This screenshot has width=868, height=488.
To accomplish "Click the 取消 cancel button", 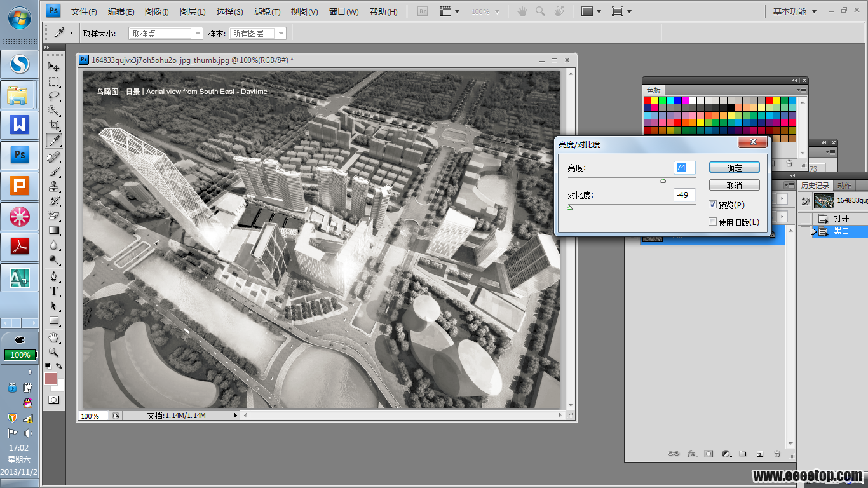I will point(734,186).
